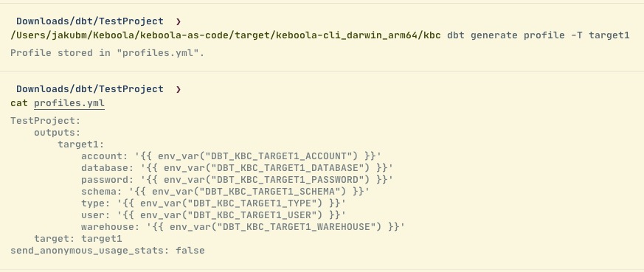Click the cat command word
This screenshot has width=644, height=272.
(x=19, y=103)
